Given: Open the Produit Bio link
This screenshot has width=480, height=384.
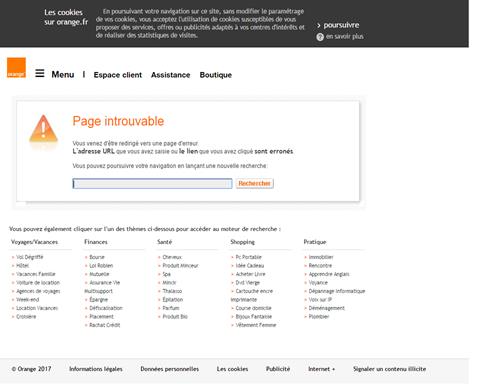Looking at the screenshot, I should click(x=175, y=317).
